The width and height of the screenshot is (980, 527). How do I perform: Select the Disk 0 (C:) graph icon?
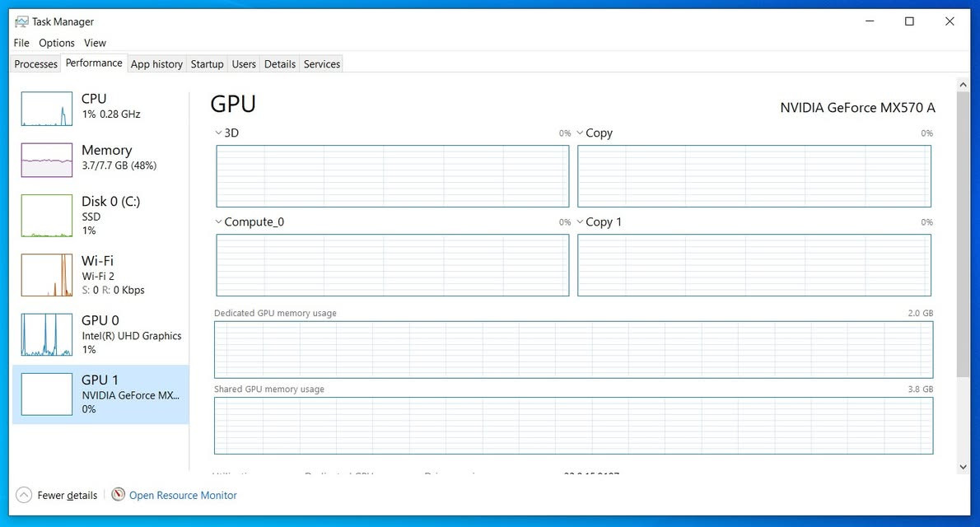coord(47,216)
